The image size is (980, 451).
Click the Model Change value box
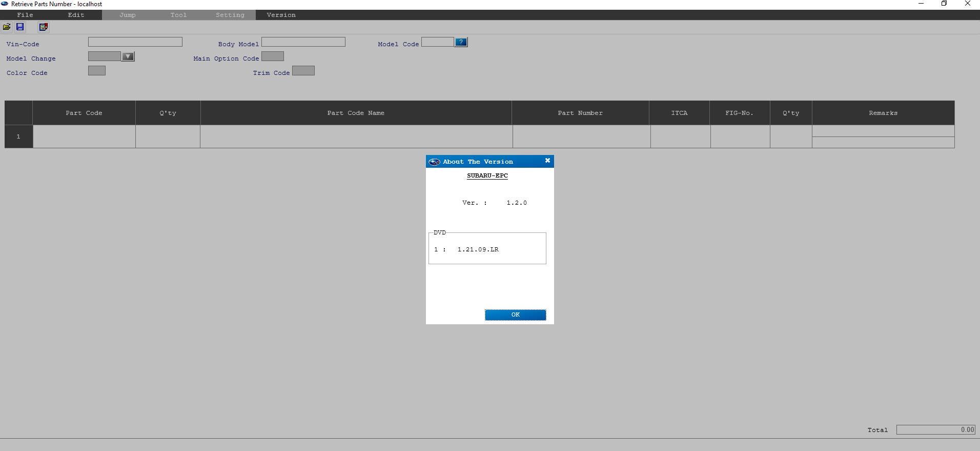coord(105,56)
